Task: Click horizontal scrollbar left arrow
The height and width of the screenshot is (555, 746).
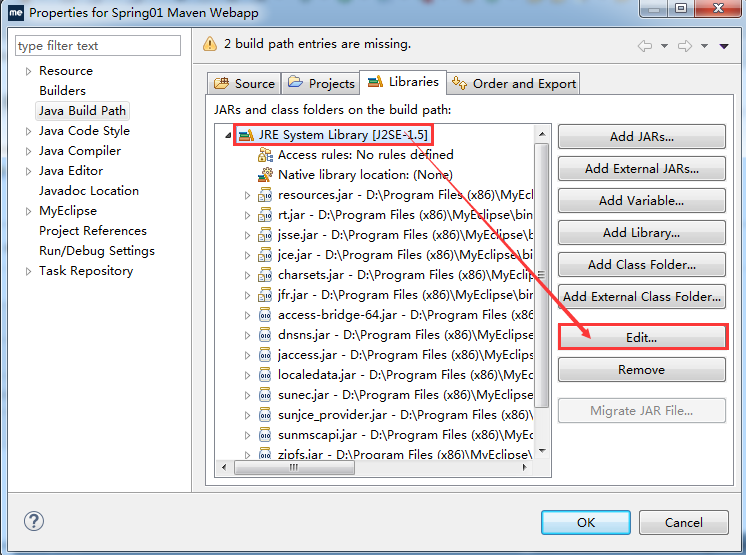Action: [225, 467]
